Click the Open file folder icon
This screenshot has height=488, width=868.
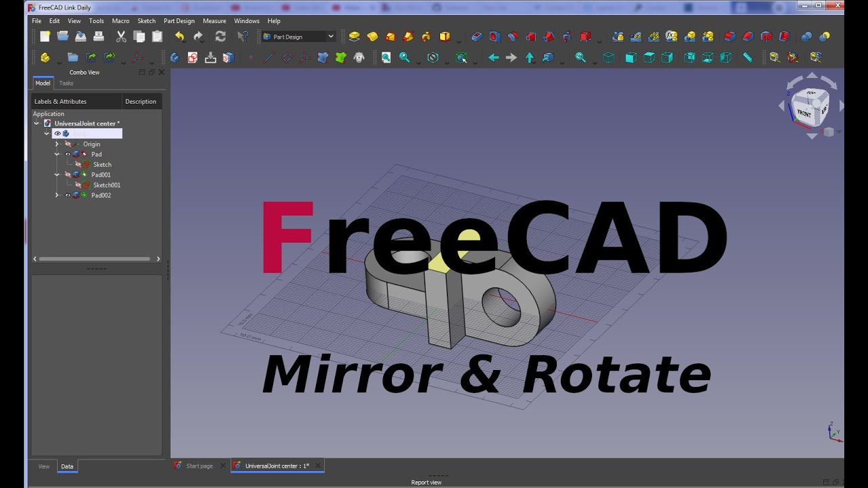point(62,37)
